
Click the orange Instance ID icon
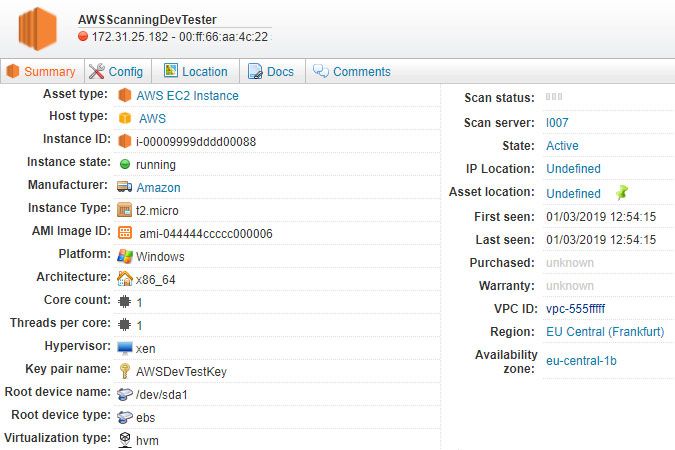[125, 141]
